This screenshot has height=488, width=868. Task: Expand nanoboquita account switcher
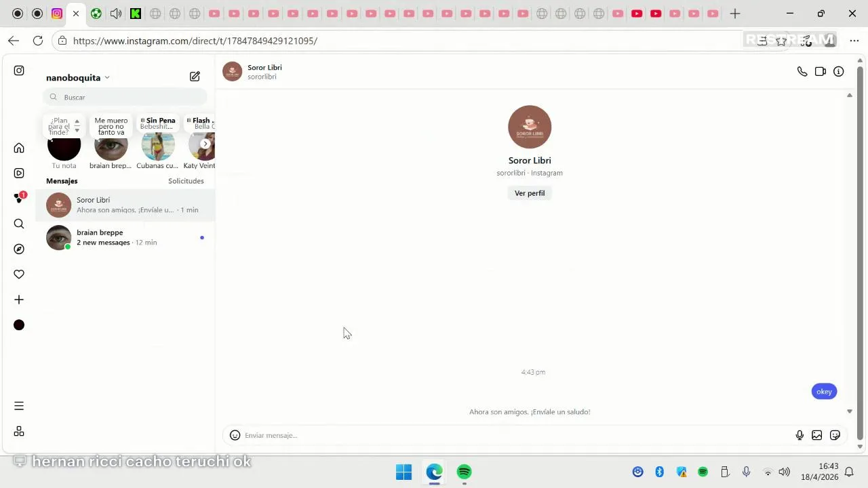pyautogui.click(x=77, y=77)
